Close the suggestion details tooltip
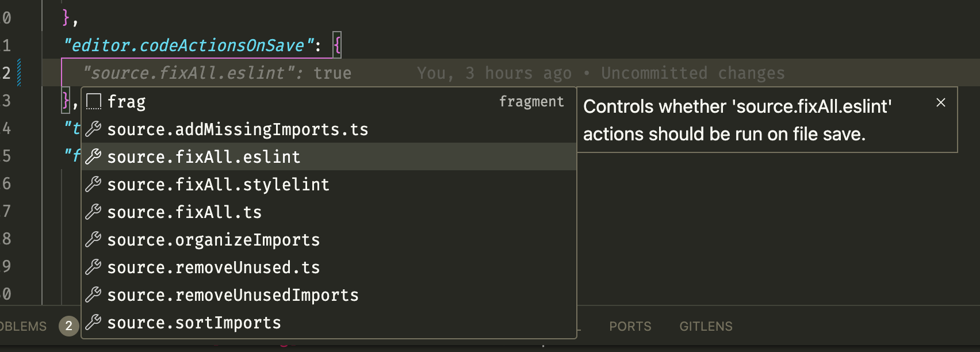Image resolution: width=980 pixels, height=352 pixels. coord(941,102)
